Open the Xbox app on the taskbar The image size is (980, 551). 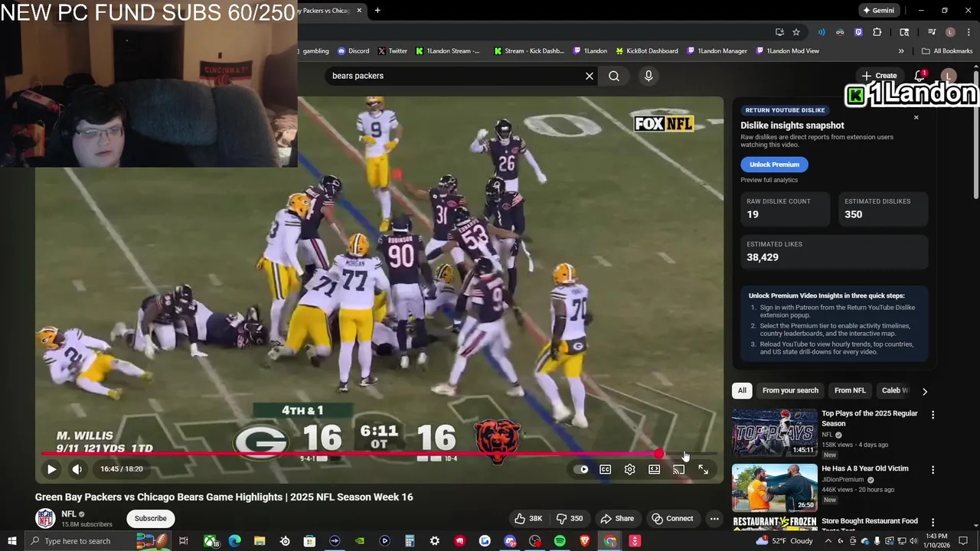(210, 541)
